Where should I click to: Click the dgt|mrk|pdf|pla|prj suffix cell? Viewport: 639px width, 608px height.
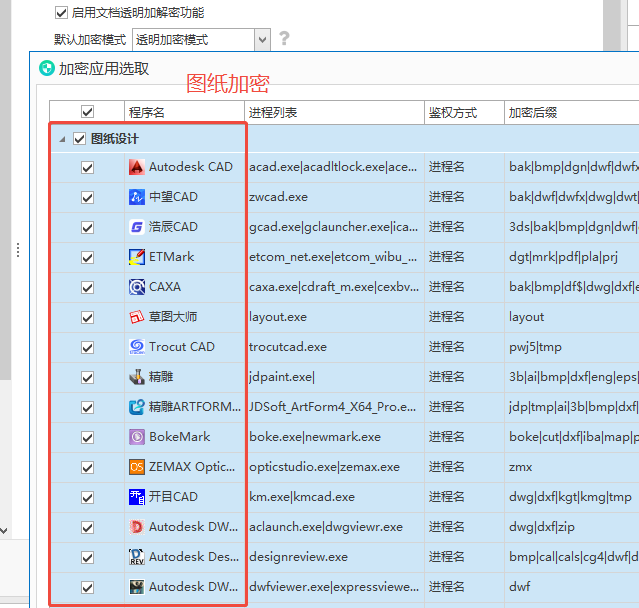572,257
